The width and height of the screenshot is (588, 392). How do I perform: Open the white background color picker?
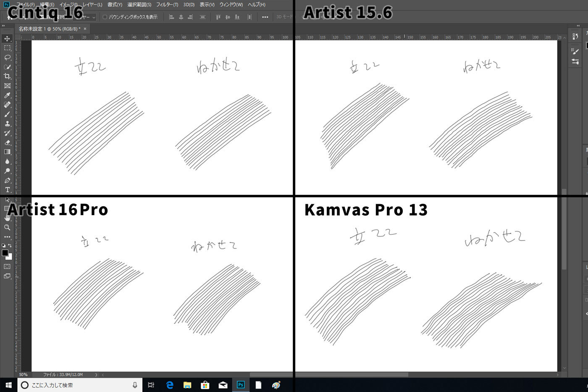pos(10,257)
